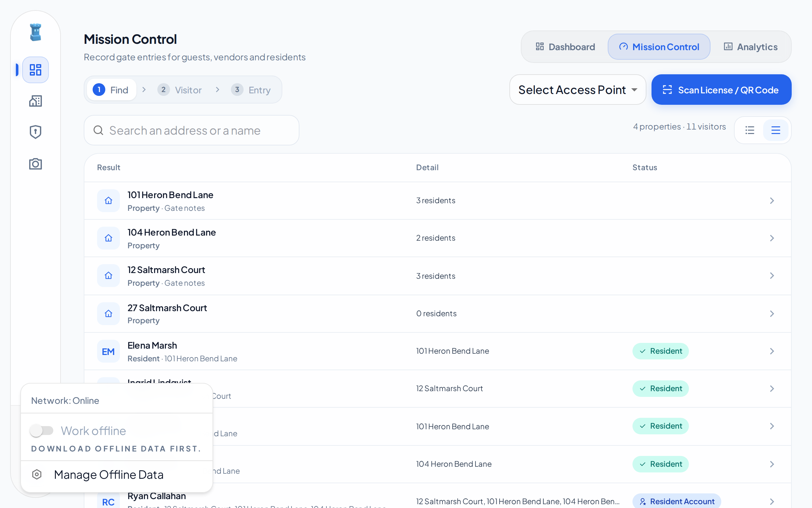The width and height of the screenshot is (812, 508).
Task: Open the dashboard grid sidebar icon
Action: (36, 70)
